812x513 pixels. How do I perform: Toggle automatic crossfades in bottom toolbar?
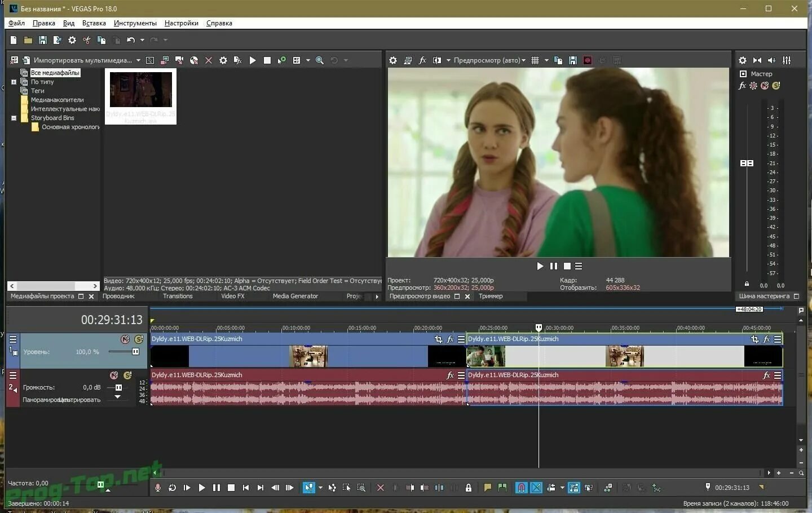pos(536,487)
